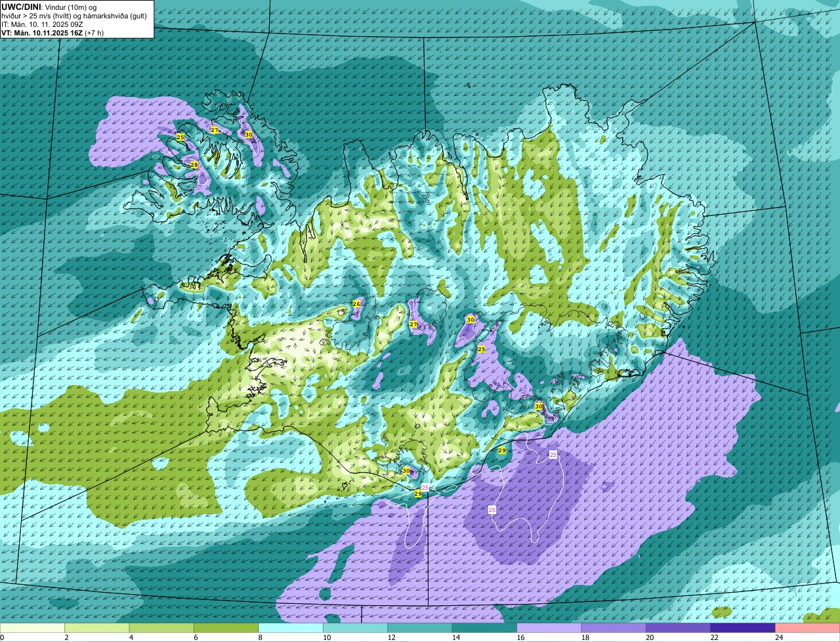The image size is (840, 642).
Task: Click the 6–8 m/s olive green legend swatch
Action: (226, 628)
